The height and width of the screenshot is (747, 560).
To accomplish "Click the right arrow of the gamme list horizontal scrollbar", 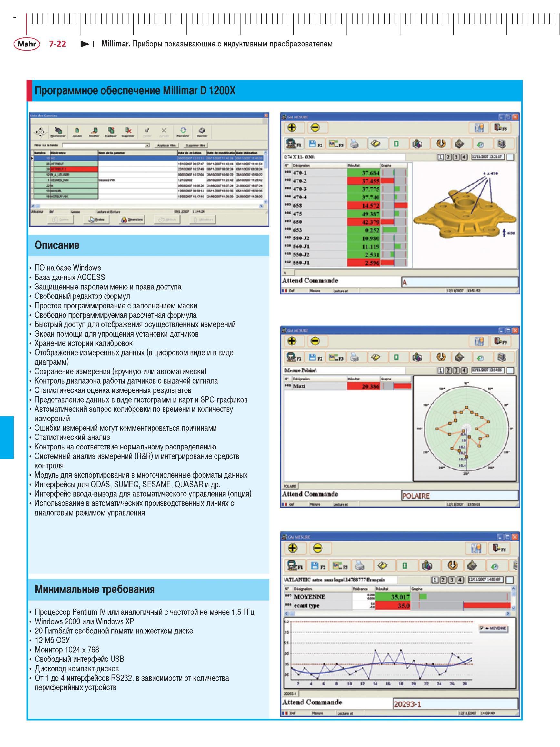I will [x=261, y=206].
